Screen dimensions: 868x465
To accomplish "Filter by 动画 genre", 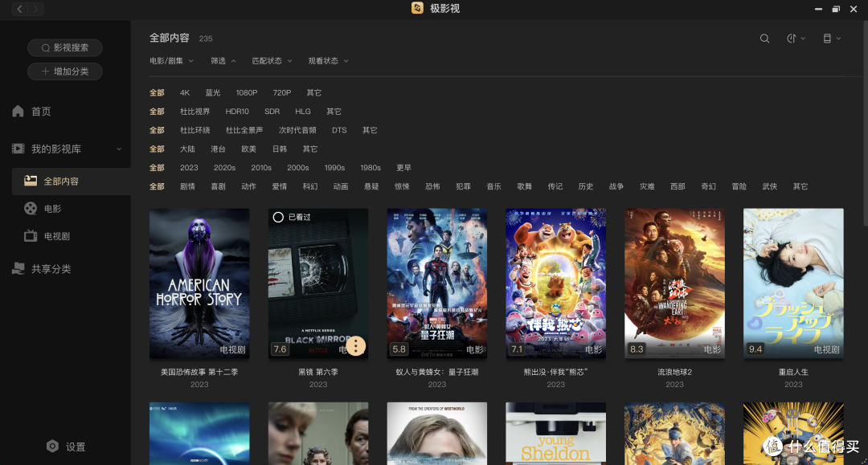I will pyautogui.click(x=341, y=186).
